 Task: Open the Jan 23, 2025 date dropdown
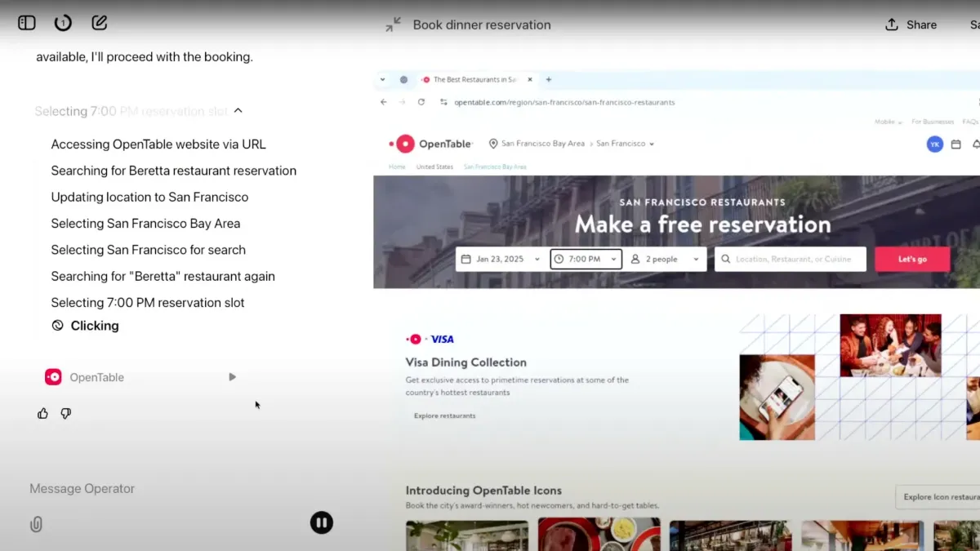(501, 259)
